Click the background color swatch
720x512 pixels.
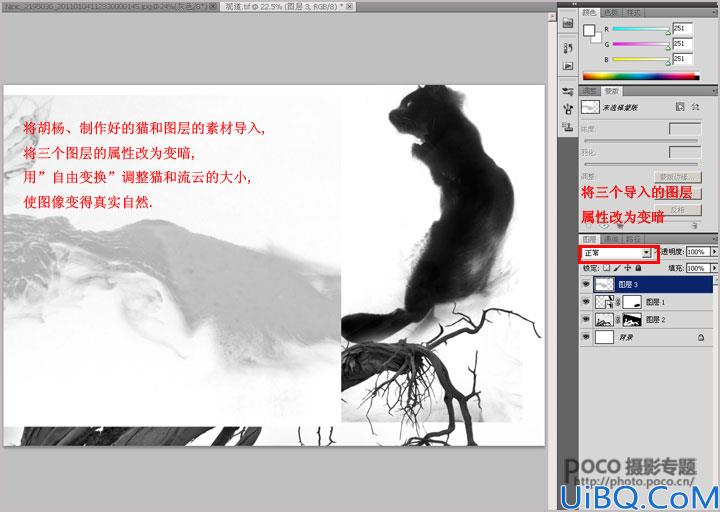pos(597,39)
